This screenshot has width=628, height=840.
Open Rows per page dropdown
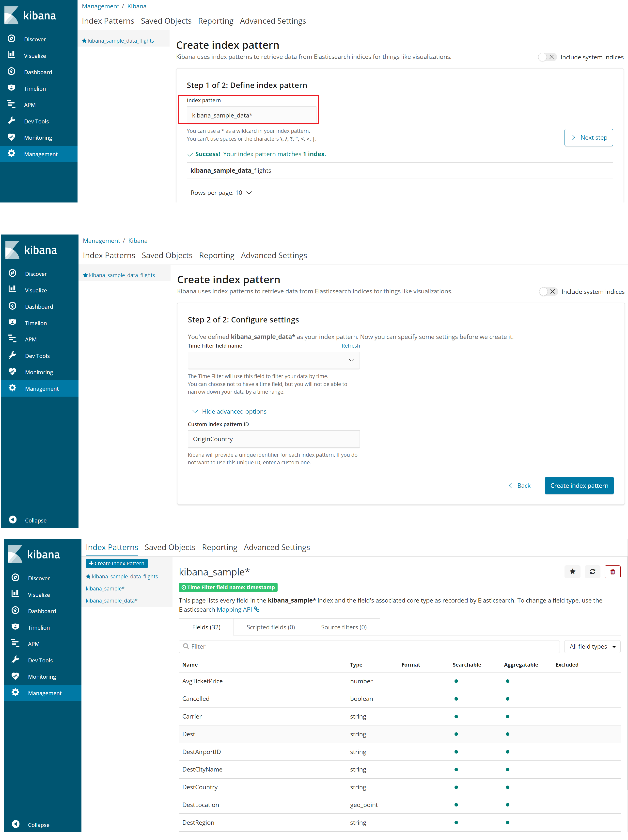coord(221,193)
